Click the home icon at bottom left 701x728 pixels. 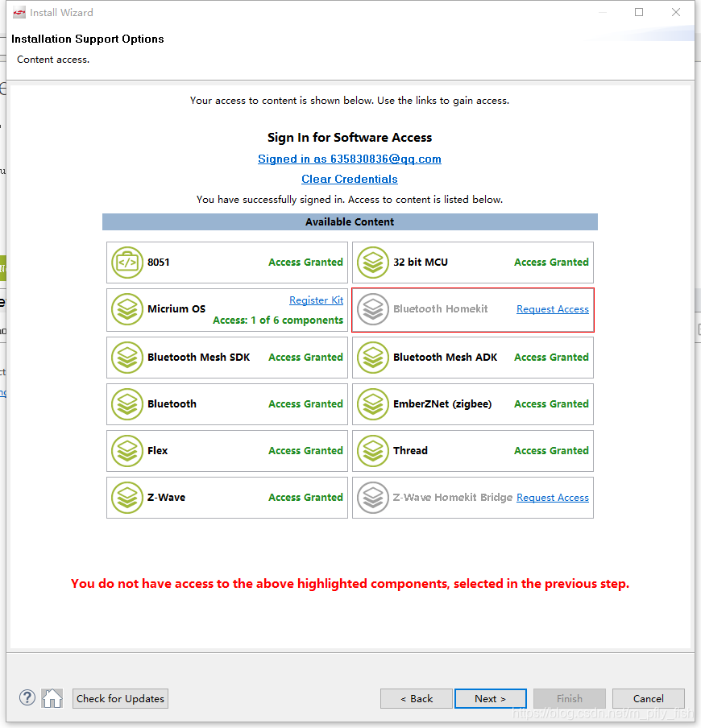tap(52, 698)
